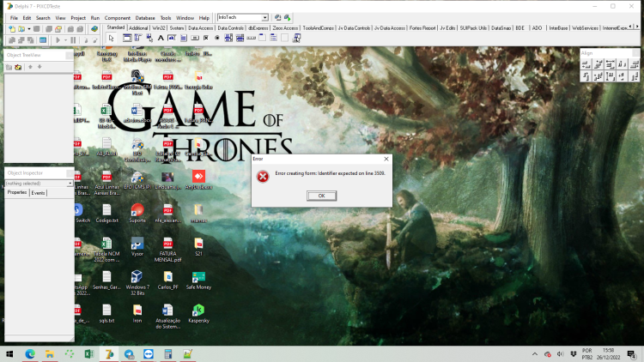Select the Fortes Report palette tab
The width and height of the screenshot is (644, 362).
[x=422, y=28]
